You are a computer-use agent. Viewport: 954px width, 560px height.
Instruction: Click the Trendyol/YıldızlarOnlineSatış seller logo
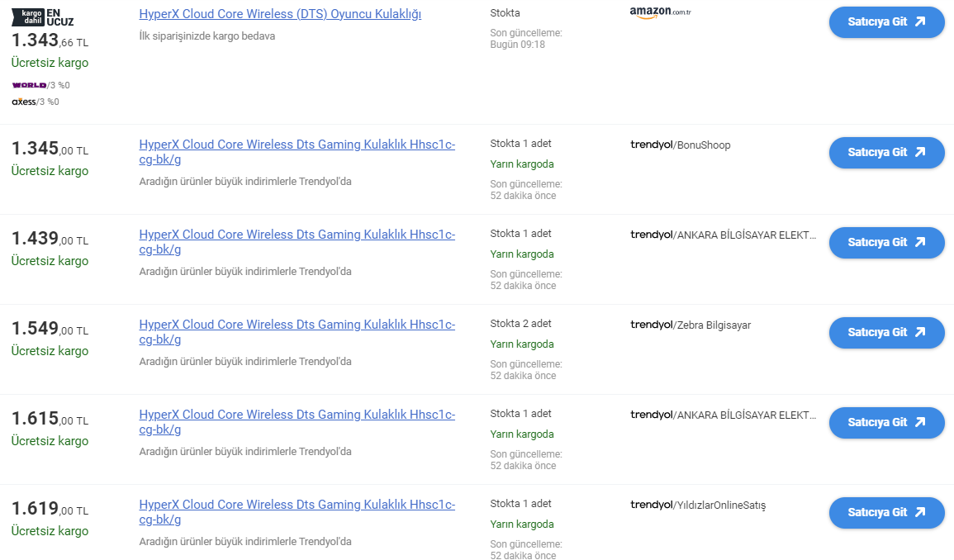pos(697,505)
